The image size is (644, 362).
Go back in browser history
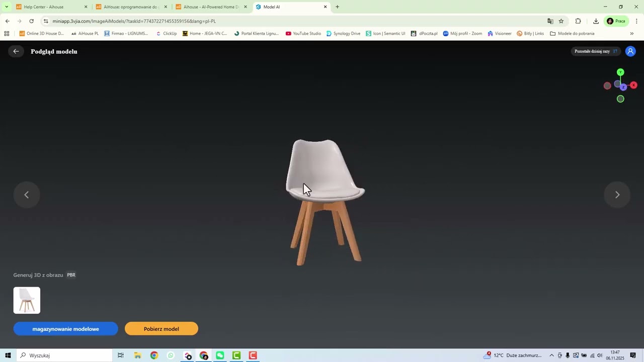(7, 21)
